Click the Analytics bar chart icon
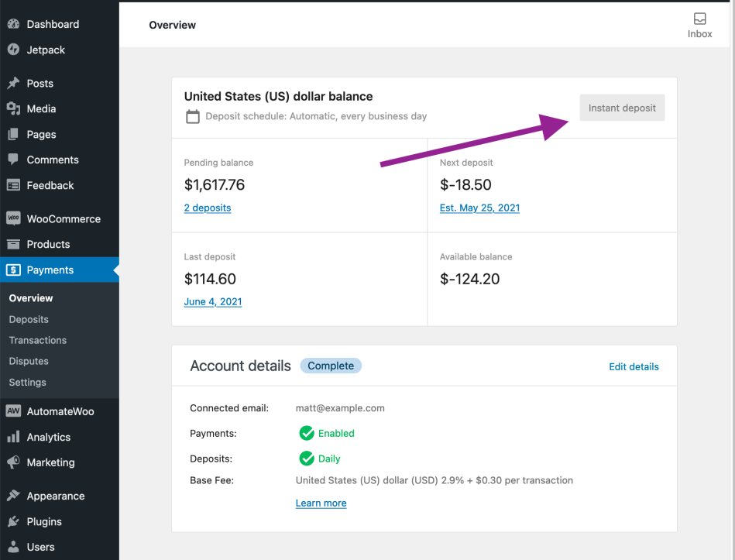The height and width of the screenshot is (560, 735). [13, 437]
